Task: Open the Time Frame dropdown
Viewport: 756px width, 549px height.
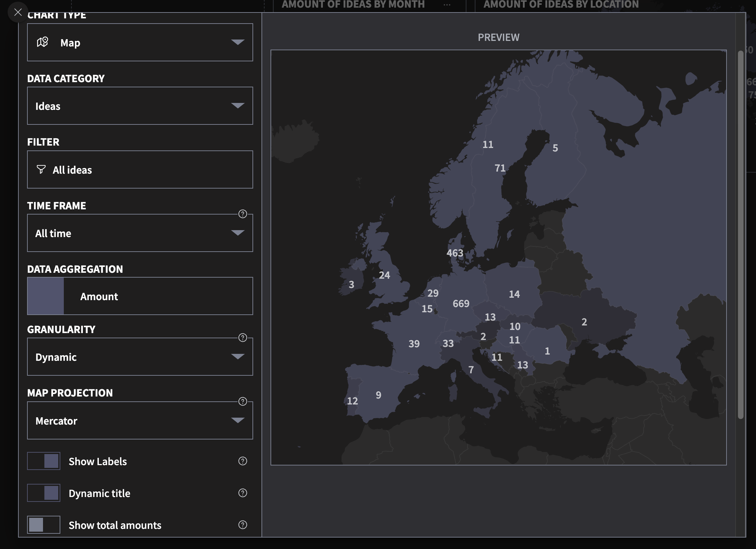Action: 140,233
